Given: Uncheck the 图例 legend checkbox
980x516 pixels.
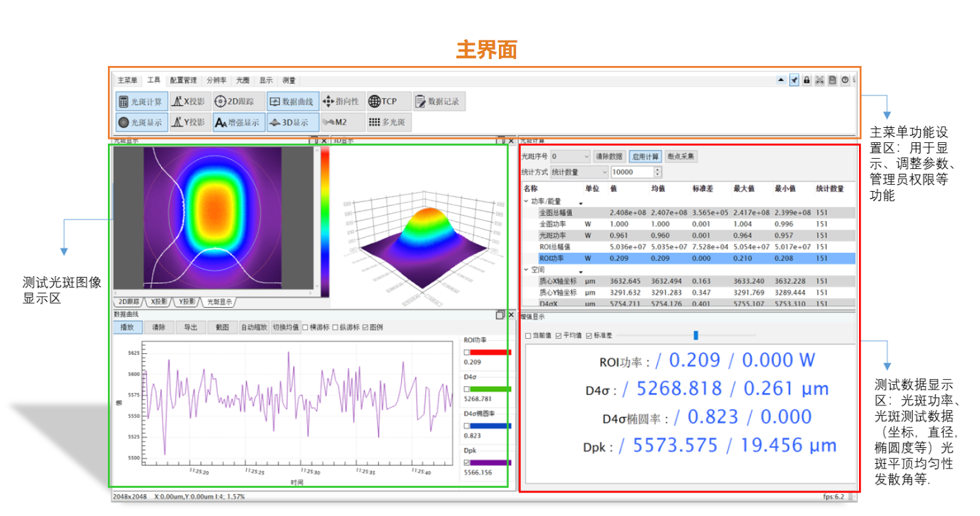Looking at the screenshot, I should pyautogui.click(x=365, y=328).
